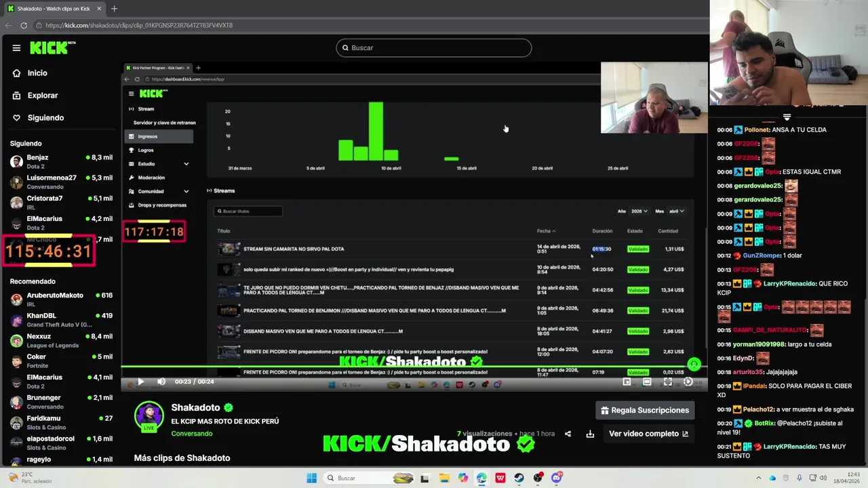
Task: Enter fullscreen on the clip player
Action: pos(667,382)
